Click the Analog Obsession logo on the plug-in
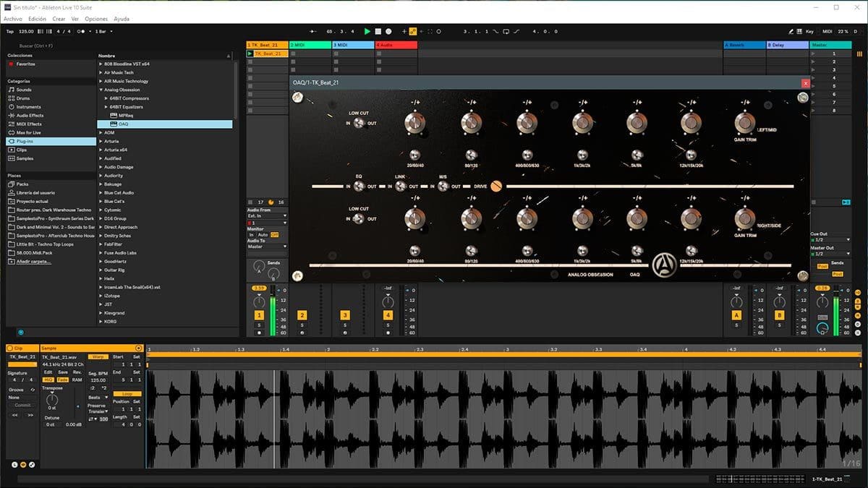The height and width of the screenshot is (488, 868). [x=663, y=266]
